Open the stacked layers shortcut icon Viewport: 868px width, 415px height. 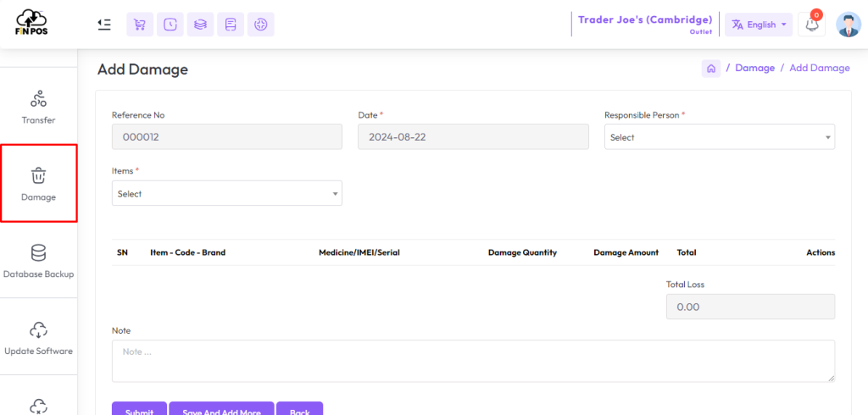point(200,25)
